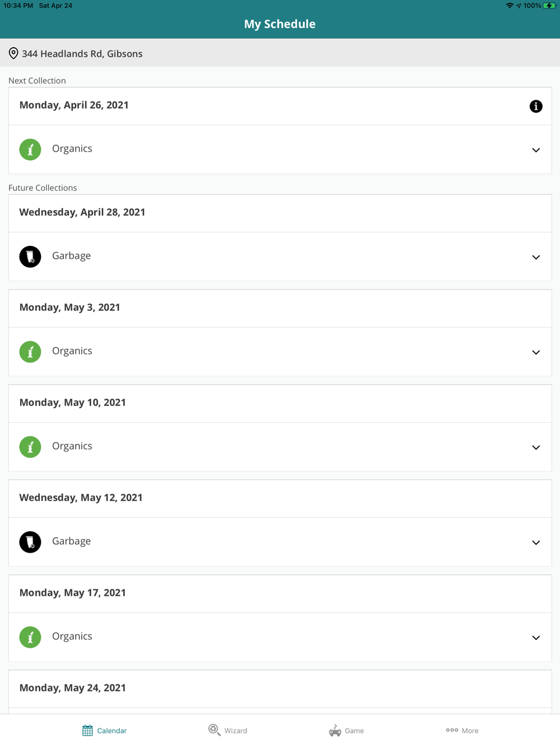Tap the Organics icon under May 10
Viewport: 560px width, 747px height.
(x=30, y=447)
